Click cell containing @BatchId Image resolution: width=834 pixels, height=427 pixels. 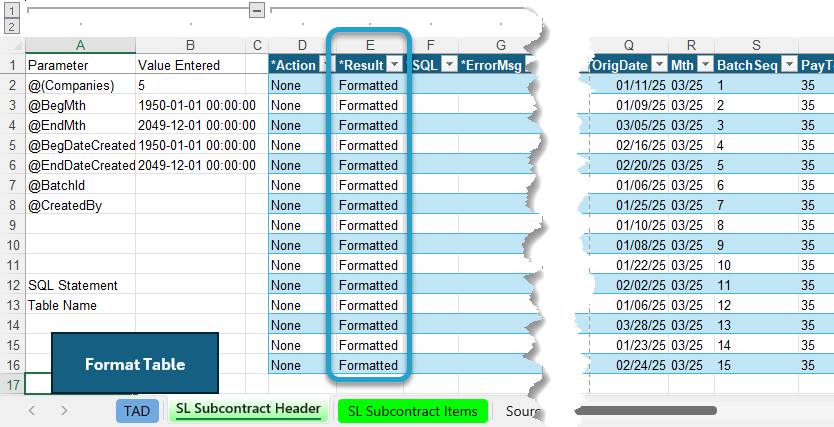coord(80,185)
